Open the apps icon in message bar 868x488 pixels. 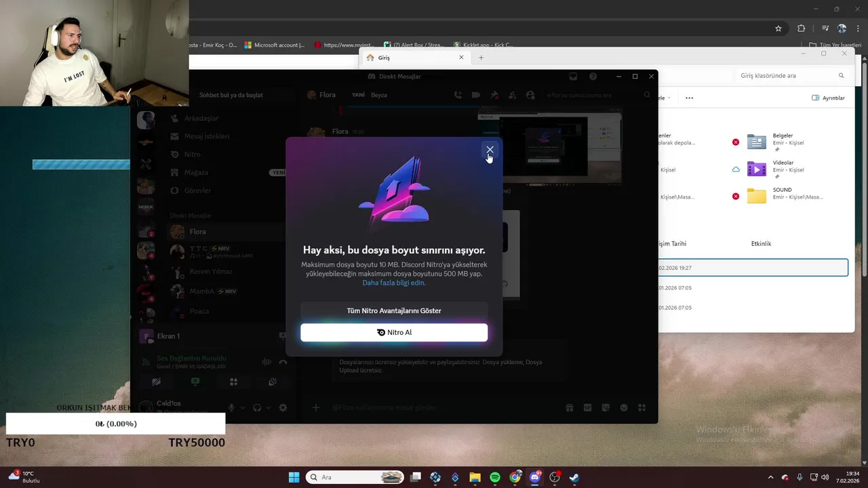pos(642,407)
